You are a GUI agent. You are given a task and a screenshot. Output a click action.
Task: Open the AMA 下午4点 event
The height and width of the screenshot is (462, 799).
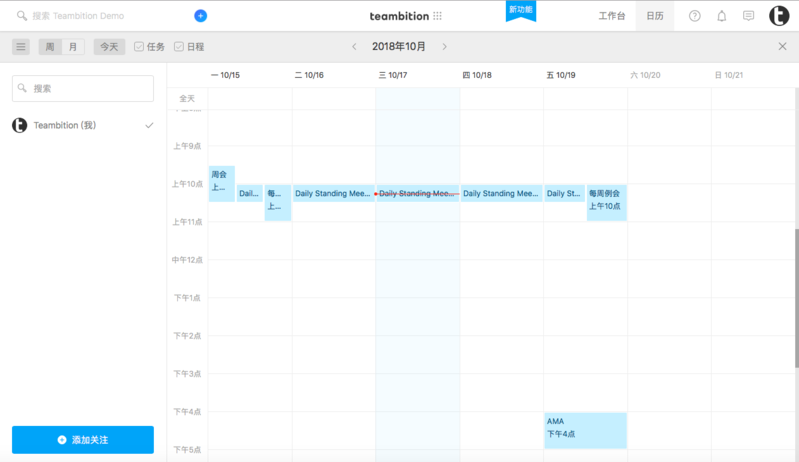tap(585, 430)
